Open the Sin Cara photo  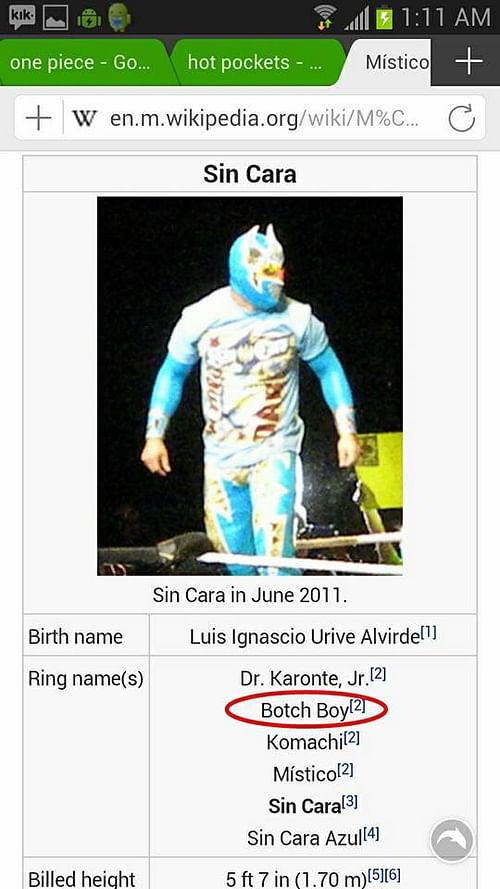coord(250,386)
